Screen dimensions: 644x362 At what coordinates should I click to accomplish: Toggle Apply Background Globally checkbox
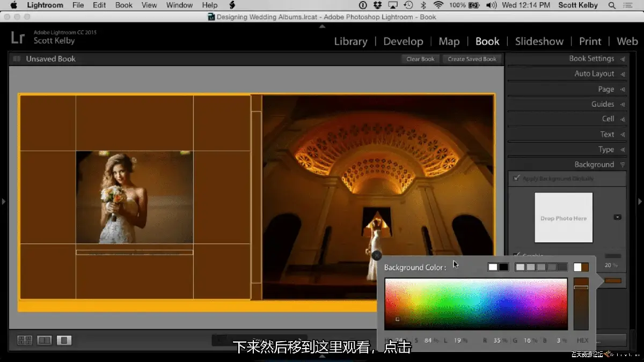517,179
